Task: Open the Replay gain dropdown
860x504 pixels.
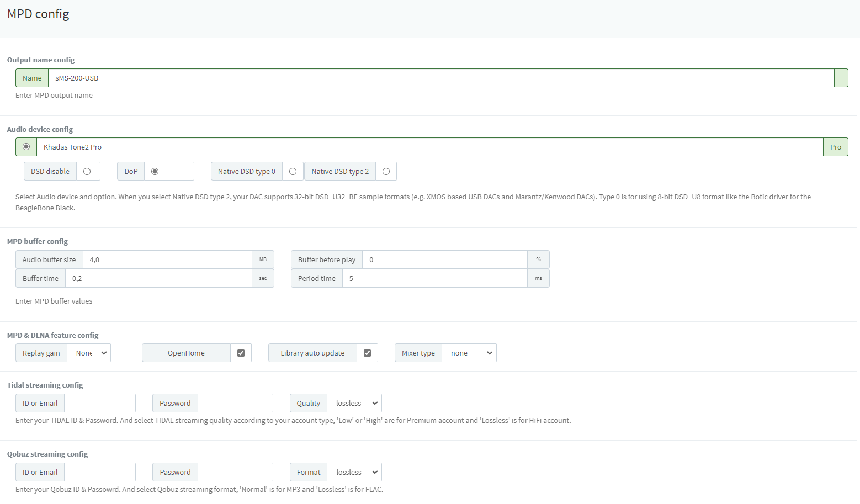Action: (x=89, y=353)
